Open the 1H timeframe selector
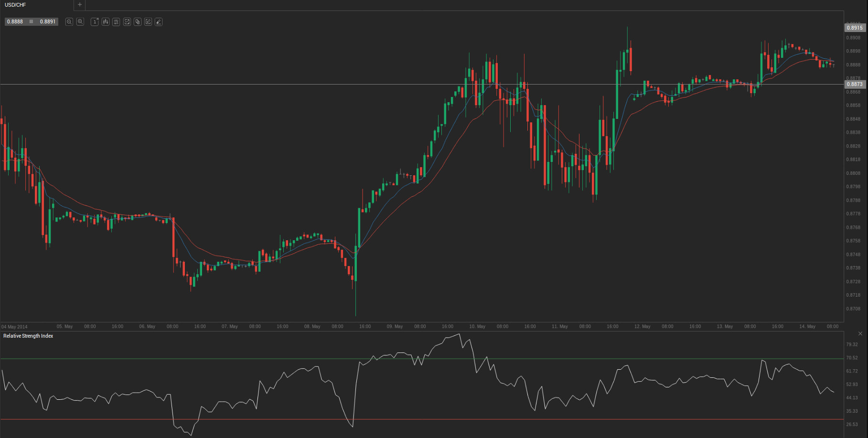Screen dimensions: 868x438 click(x=95, y=22)
